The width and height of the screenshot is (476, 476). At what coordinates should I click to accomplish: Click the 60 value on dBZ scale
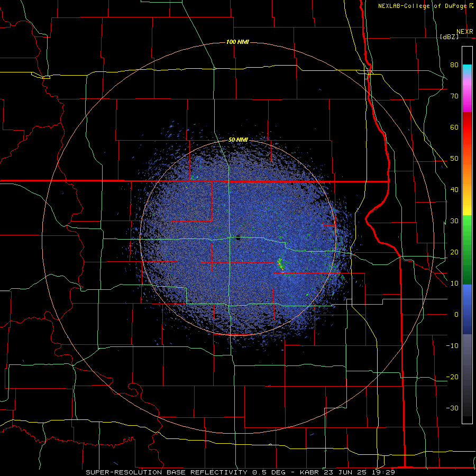click(x=454, y=127)
